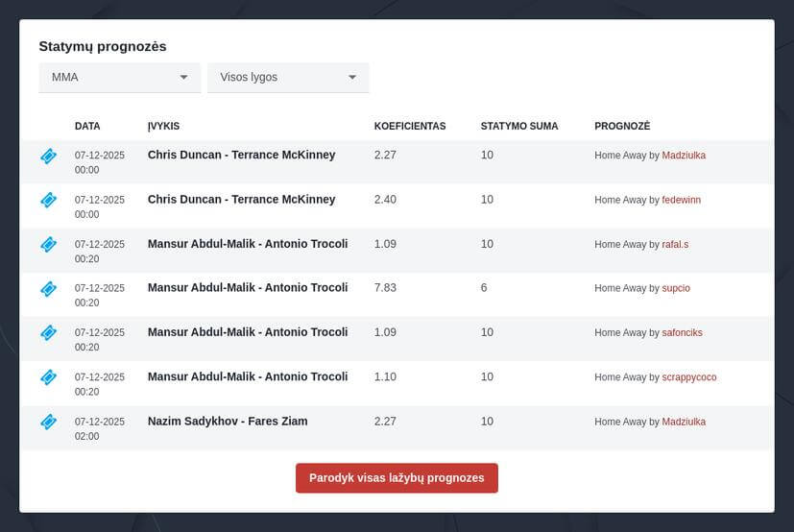The width and height of the screenshot is (794, 532).
Task: Open Madziulka's profile in first row
Action: click(684, 156)
